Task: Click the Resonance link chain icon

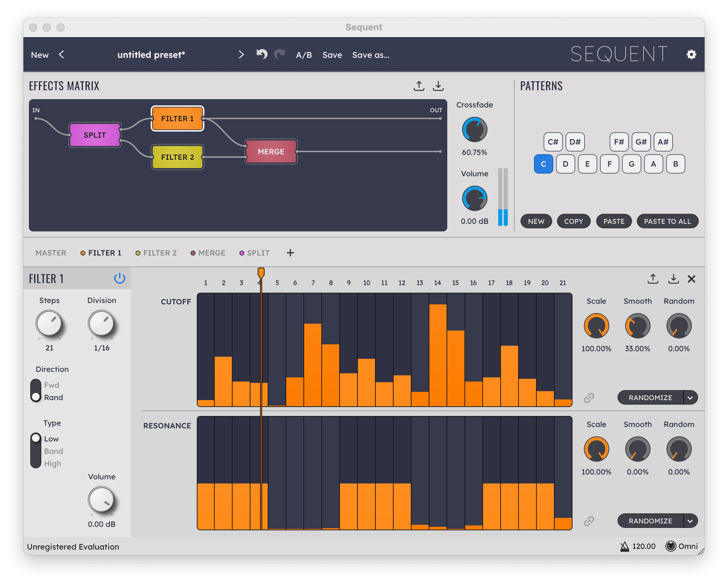Action: [589, 521]
